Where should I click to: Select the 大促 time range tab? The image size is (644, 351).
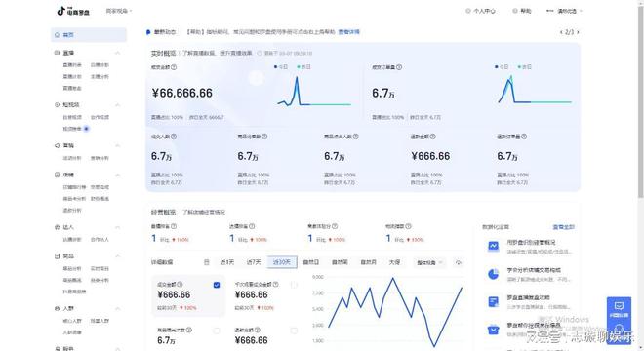pyautogui.click(x=394, y=262)
